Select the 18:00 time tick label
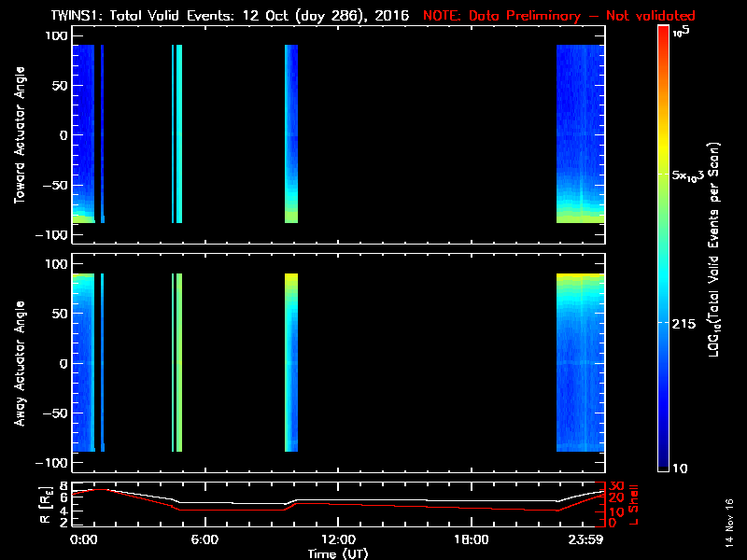Viewport: 747px width, 560px height. click(x=472, y=539)
